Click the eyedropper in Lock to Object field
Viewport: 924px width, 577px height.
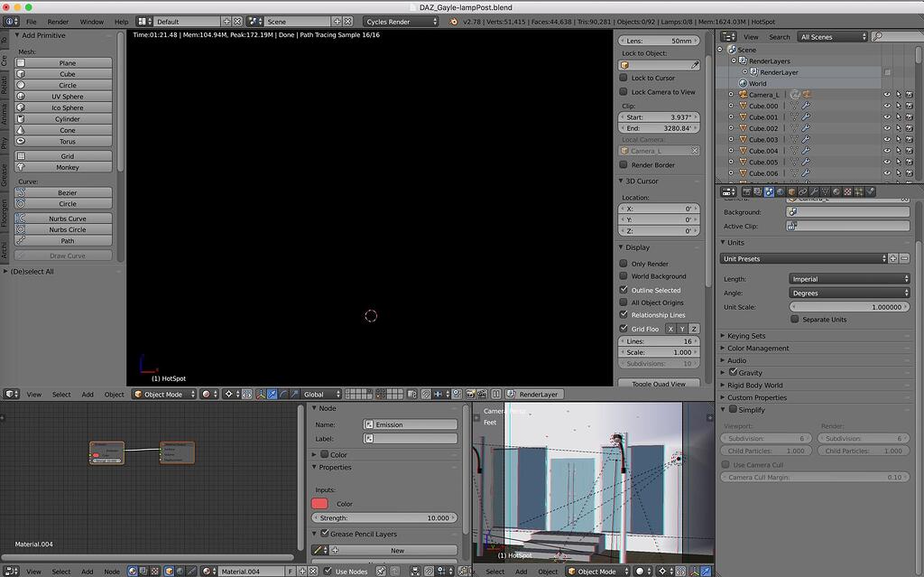pyautogui.click(x=695, y=66)
